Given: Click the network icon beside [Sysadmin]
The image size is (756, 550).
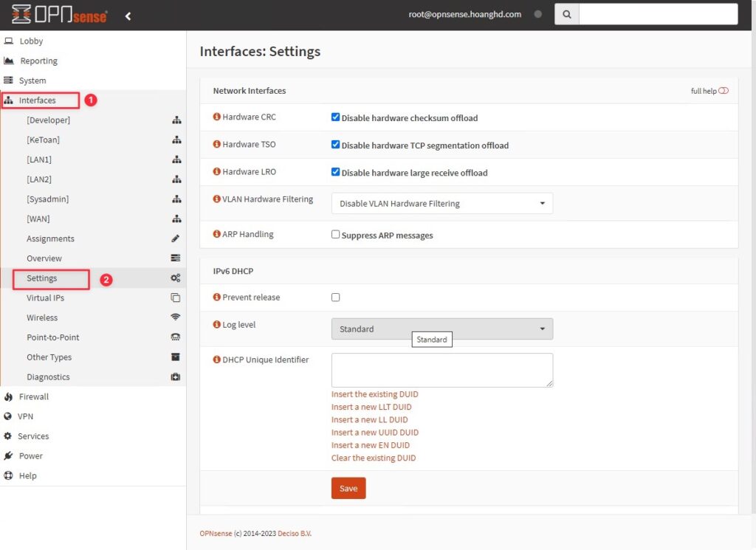Looking at the screenshot, I should point(176,199).
